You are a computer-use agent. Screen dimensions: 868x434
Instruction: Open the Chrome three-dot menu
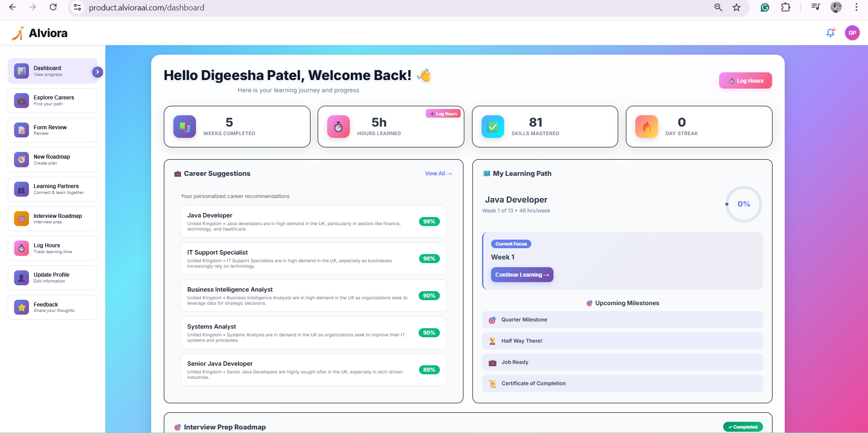856,7
